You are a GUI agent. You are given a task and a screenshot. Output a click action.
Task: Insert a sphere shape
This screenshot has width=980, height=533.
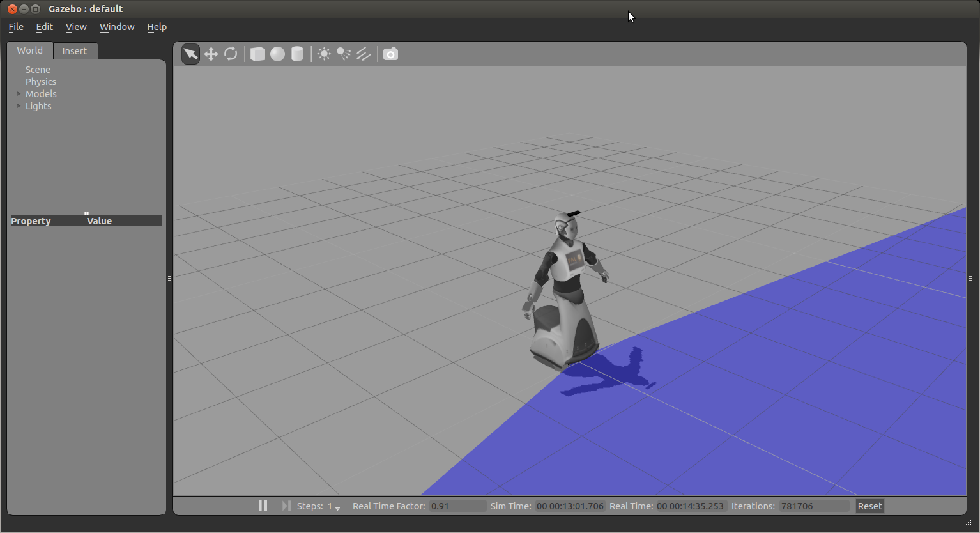(x=277, y=54)
